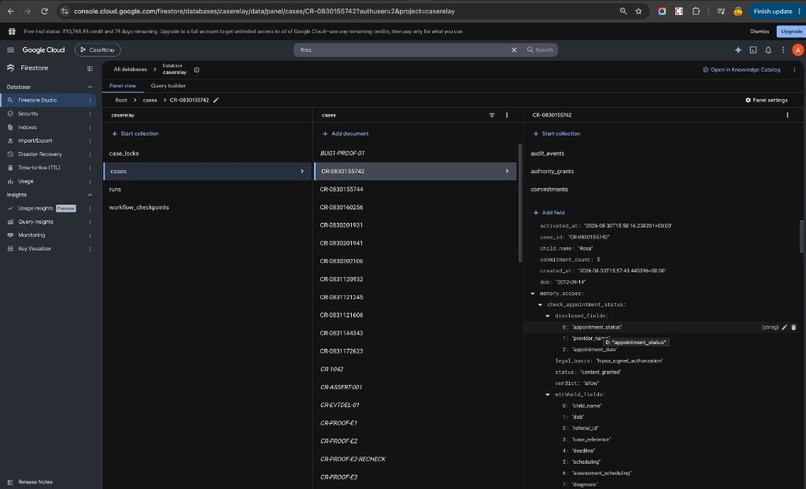Open the Google Cloud main navigation menu

click(x=10, y=50)
